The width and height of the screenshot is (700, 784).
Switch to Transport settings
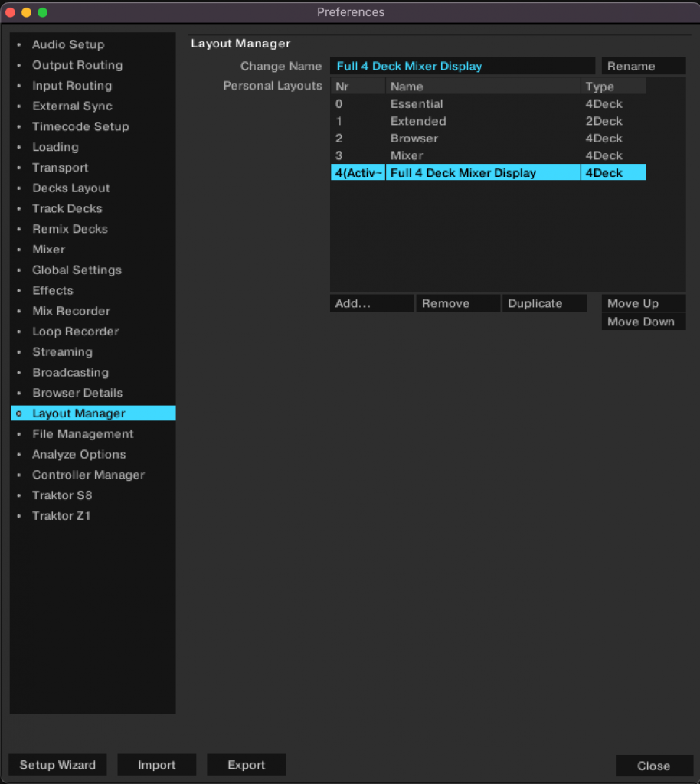pos(93,168)
